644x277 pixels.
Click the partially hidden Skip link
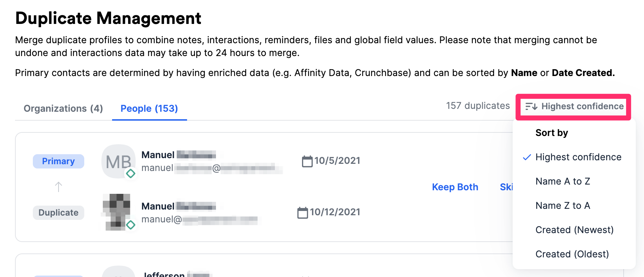click(506, 187)
